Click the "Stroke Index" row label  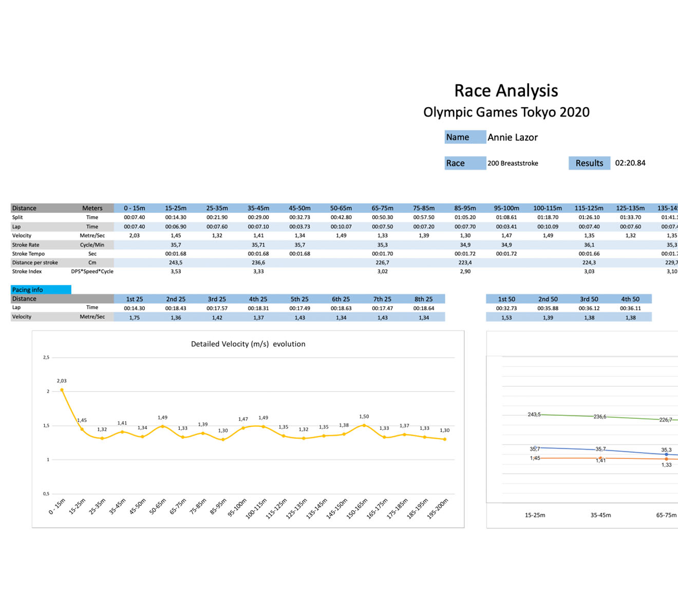[27, 272]
